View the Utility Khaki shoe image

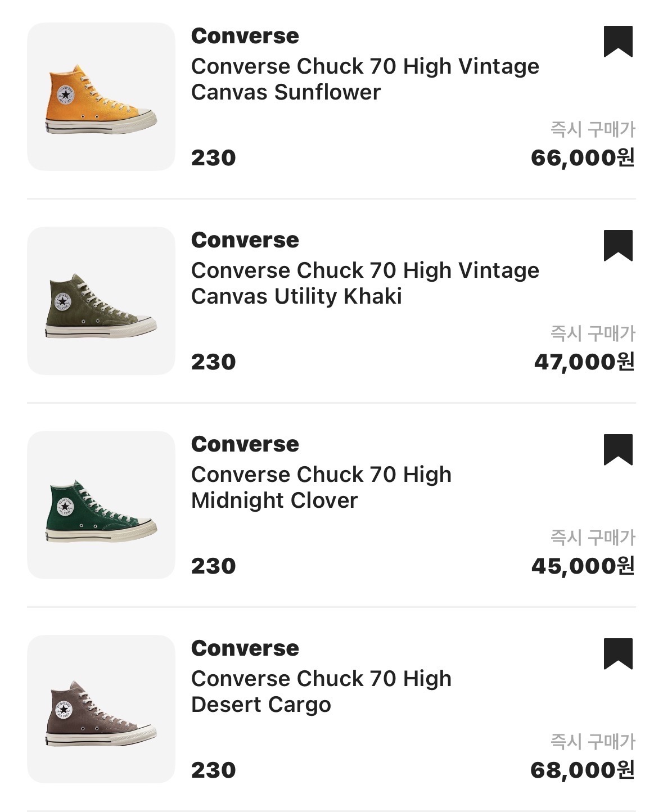pyautogui.click(x=101, y=301)
